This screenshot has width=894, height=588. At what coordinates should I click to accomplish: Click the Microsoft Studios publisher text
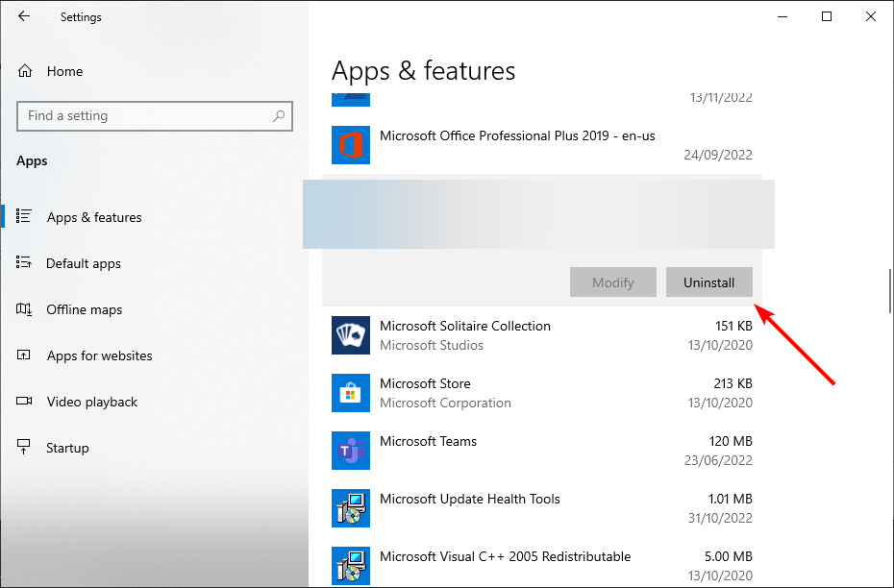(432, 345)
